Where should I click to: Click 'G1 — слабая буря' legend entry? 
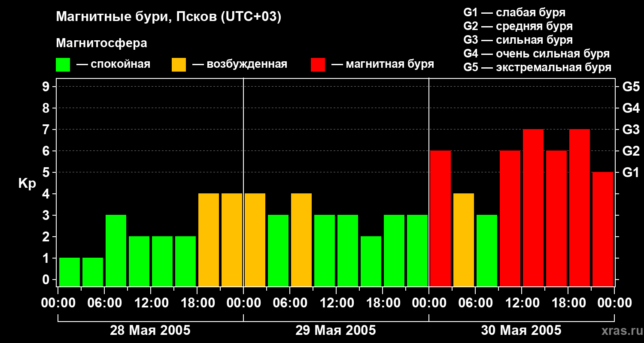514,12
